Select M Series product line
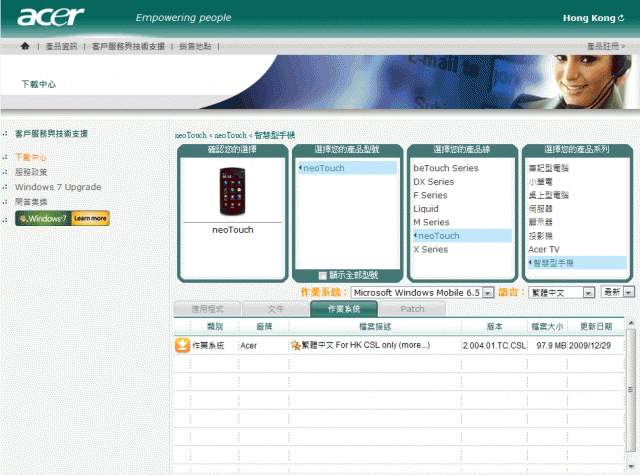 tap(431, 222)
